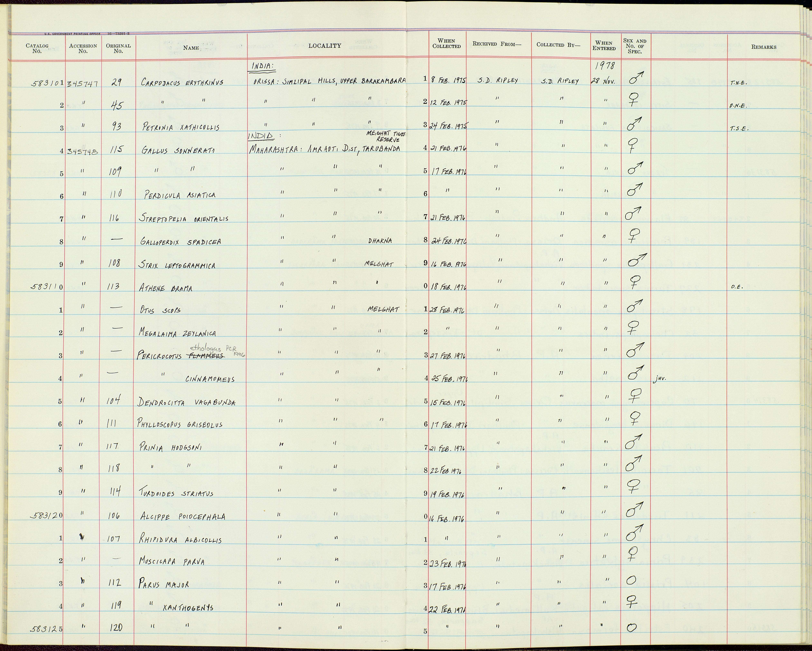
Task: Click the remark 'T.N.E.'
Action: click(738, 83)
